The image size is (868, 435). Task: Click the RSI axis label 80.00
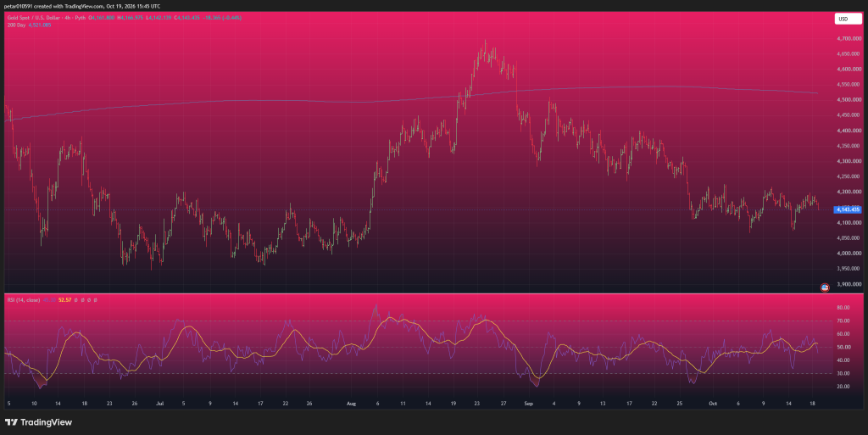[x=843, y=308]
